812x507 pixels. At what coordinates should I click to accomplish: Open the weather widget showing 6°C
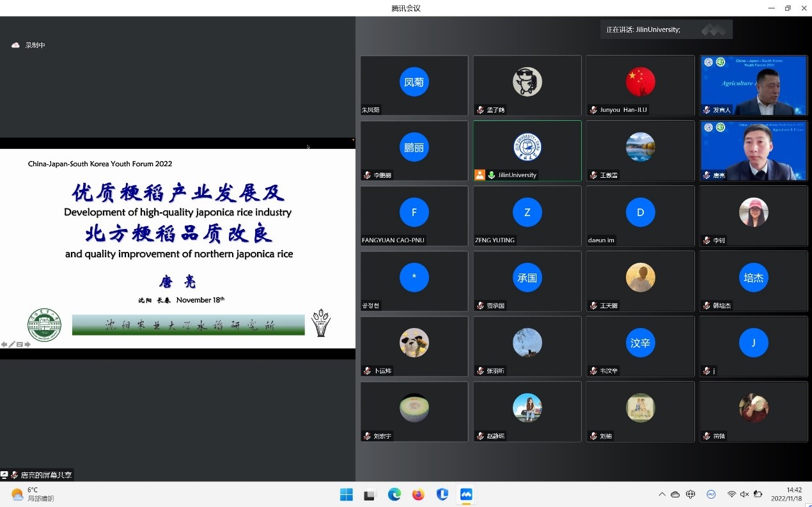32,494
